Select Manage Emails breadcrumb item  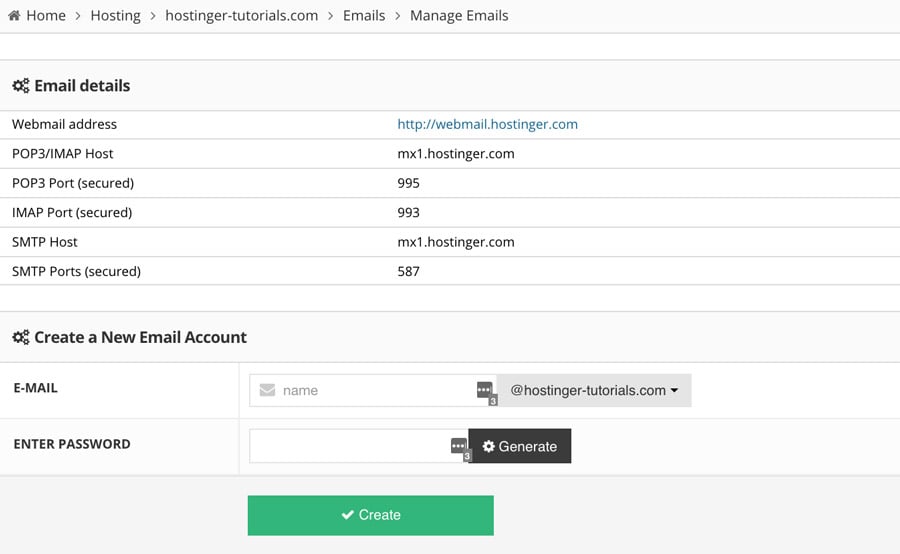459,16
